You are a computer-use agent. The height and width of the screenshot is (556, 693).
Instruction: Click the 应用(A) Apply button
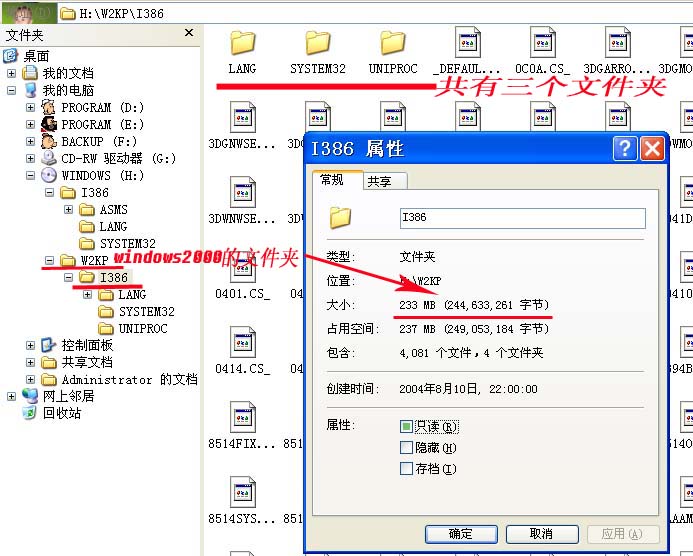[x=622, y=534]
